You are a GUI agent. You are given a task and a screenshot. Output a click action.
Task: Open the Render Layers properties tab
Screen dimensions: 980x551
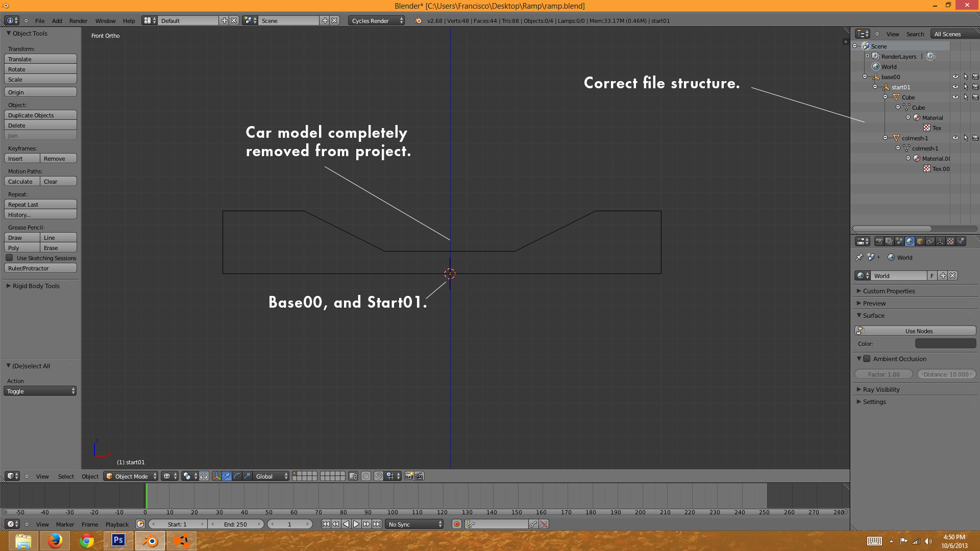tap(889, 241)
